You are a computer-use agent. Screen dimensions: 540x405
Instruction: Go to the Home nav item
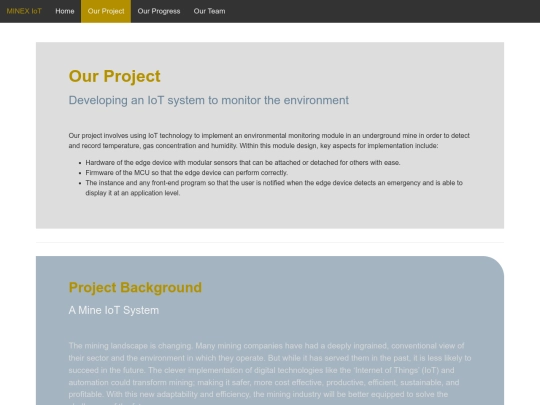(x=65, y=11)
